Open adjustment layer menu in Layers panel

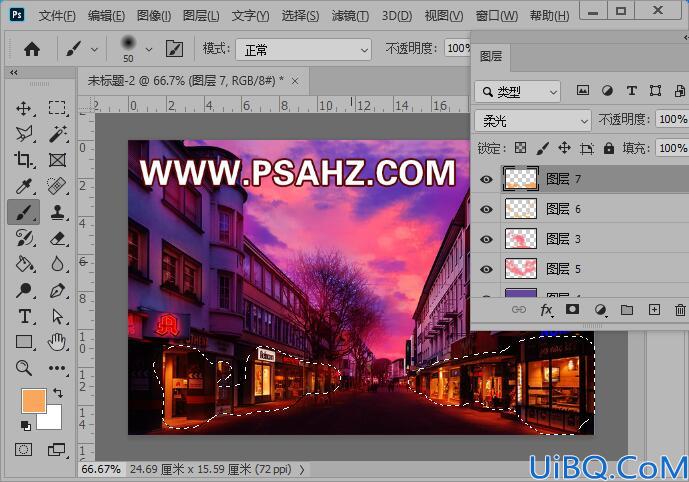(x=600, y=310)
